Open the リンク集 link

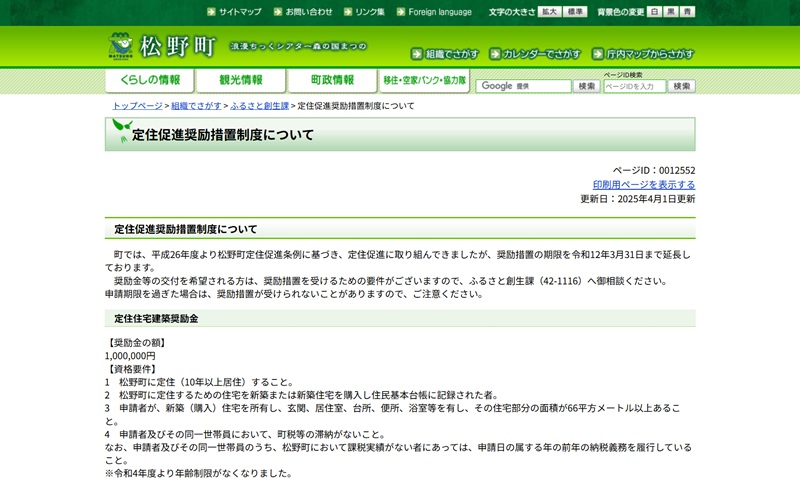[370, 12]
